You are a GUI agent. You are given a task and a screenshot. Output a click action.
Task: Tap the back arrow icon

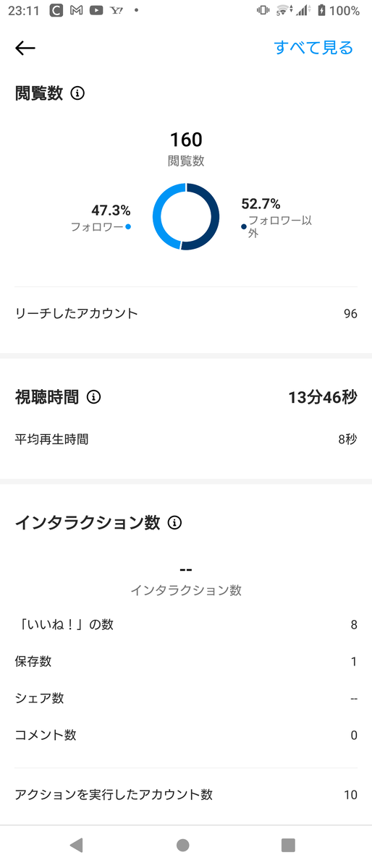point(25,48)
